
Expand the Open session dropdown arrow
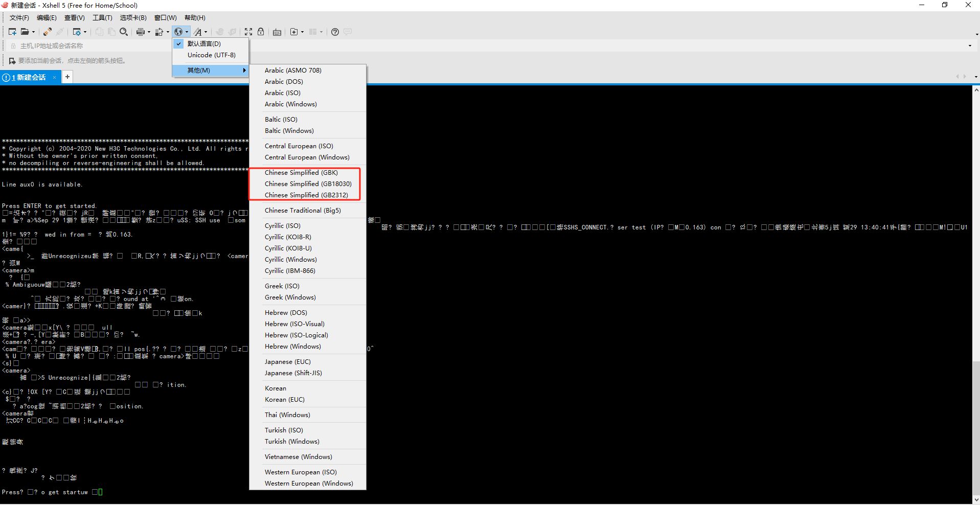(34, 32)
